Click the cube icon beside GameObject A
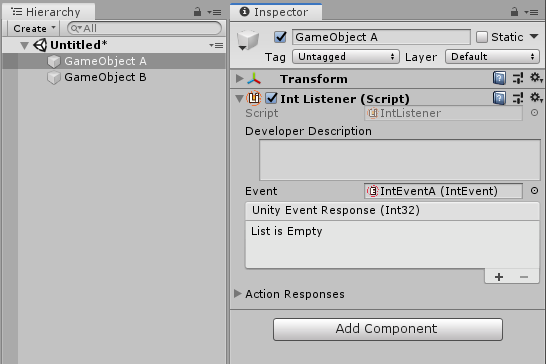This screenshot has width=546, height=364. [x=54, y=61]
